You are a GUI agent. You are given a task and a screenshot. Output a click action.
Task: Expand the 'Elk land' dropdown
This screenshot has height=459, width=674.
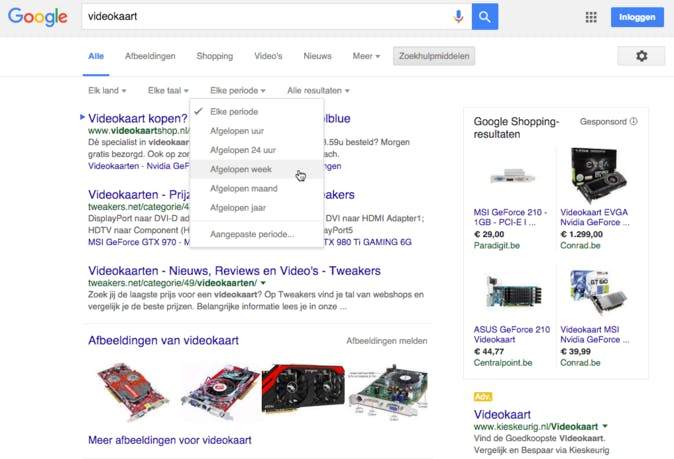pos(107,91)
